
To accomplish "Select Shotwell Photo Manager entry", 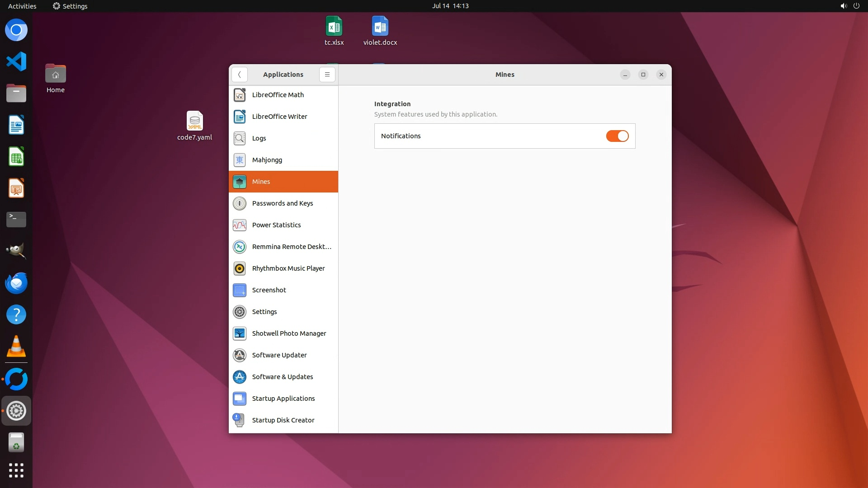I will pos(283,333).
